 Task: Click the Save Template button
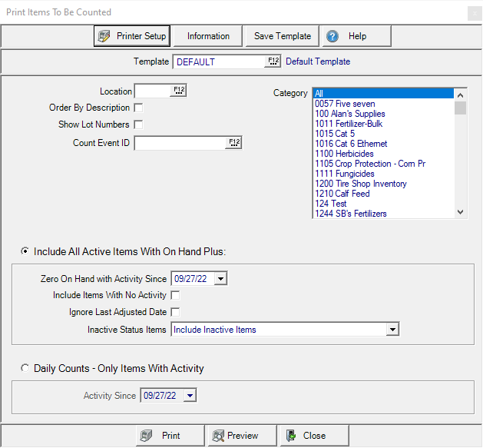282,36
